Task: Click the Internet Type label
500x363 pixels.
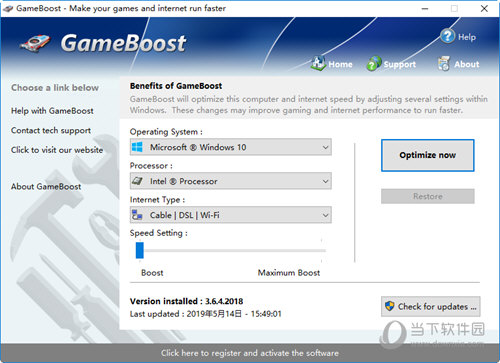Action: 157,200
